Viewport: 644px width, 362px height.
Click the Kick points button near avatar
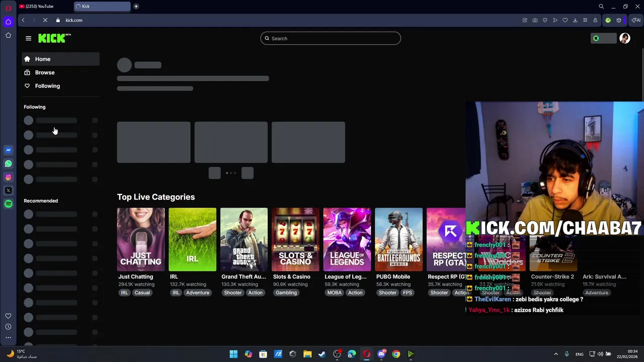(603, 38)
